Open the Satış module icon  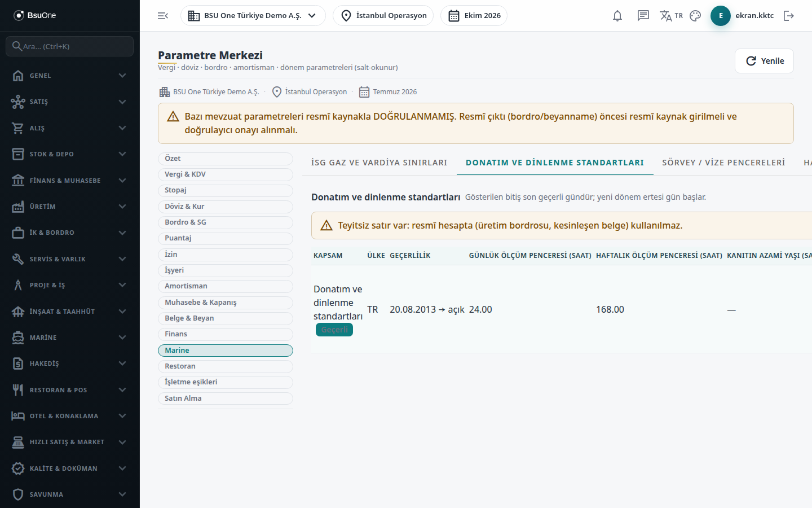pyautogui.click(x=18, y=102)
